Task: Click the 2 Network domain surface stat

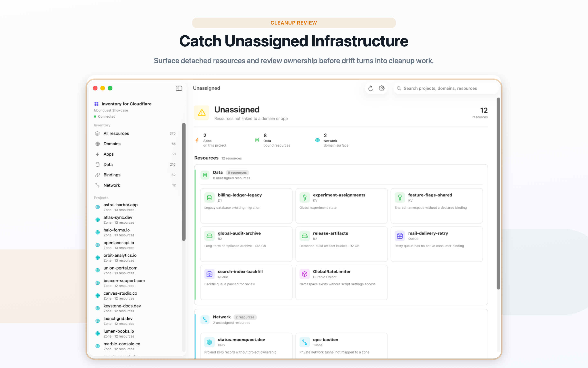Action: [332, 140]
